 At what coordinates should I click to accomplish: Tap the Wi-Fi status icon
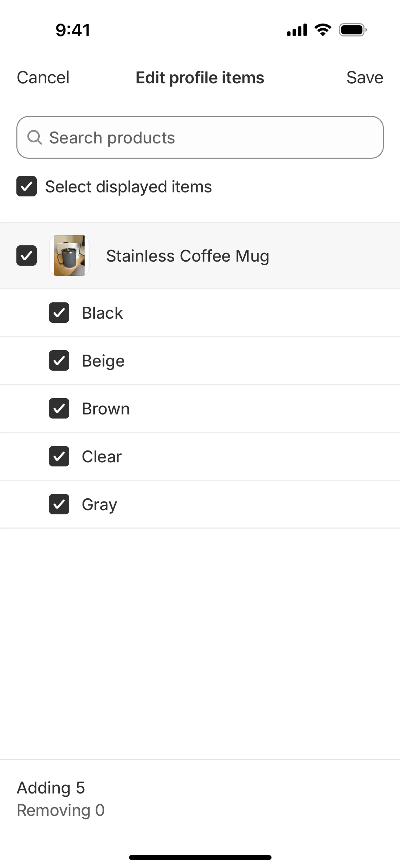[323, 30]
